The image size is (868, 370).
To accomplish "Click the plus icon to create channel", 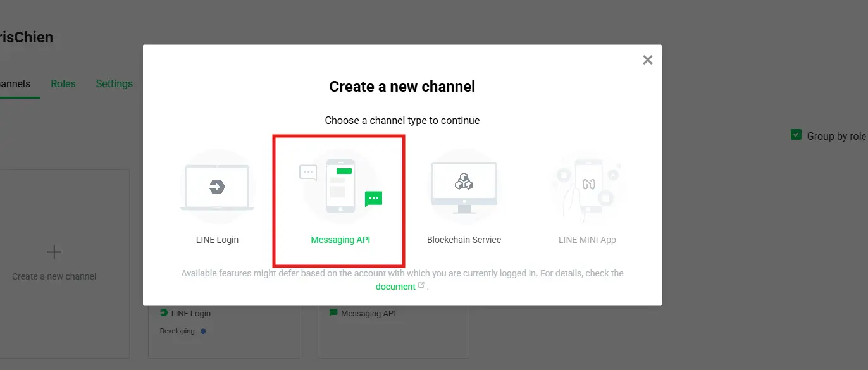I will tap(54, 252).
